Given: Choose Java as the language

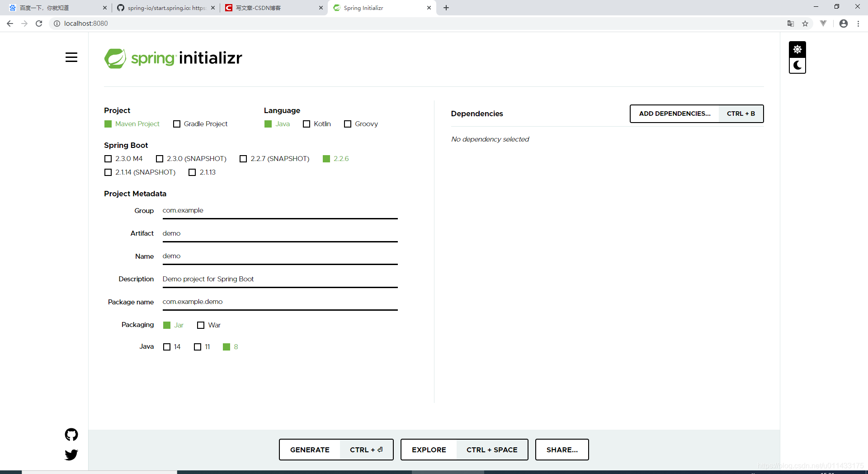Looking at the screenshot, I should [277, 124].
